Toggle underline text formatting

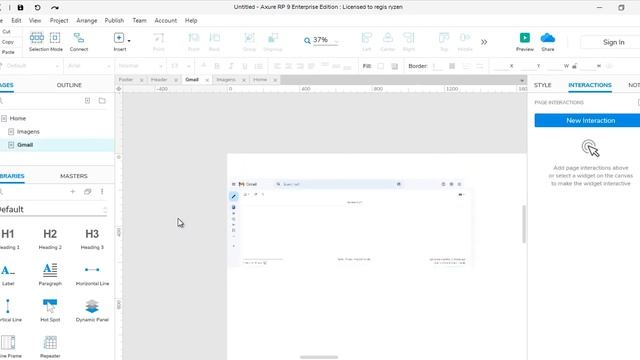[245, 66]
